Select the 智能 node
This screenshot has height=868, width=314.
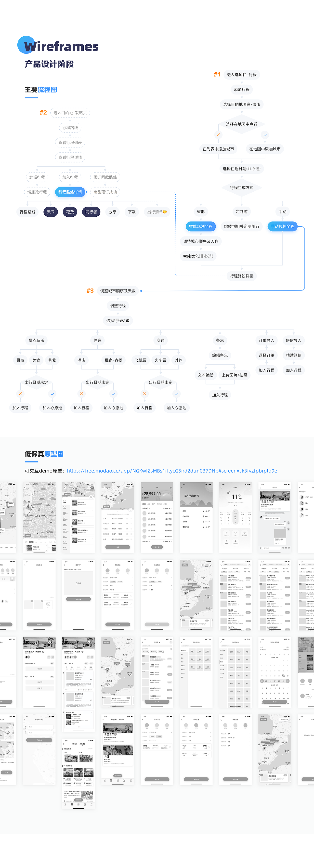pyautogui.click(x=201, y=212)
